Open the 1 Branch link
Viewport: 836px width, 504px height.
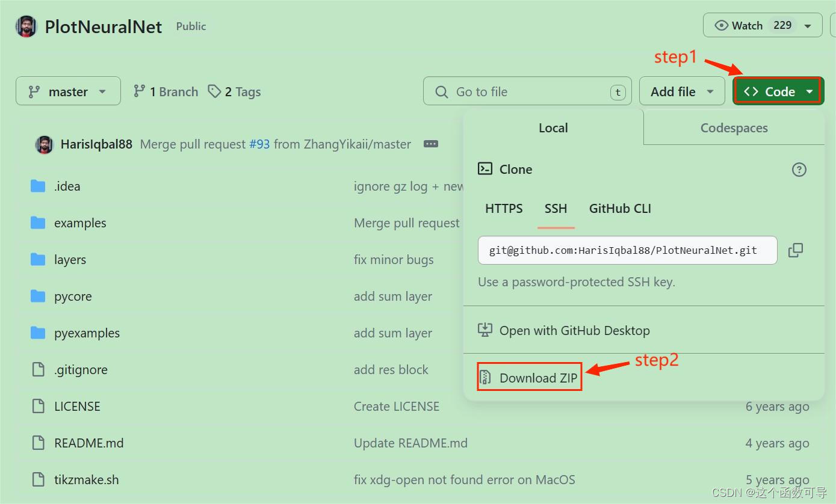coord(166,91)
